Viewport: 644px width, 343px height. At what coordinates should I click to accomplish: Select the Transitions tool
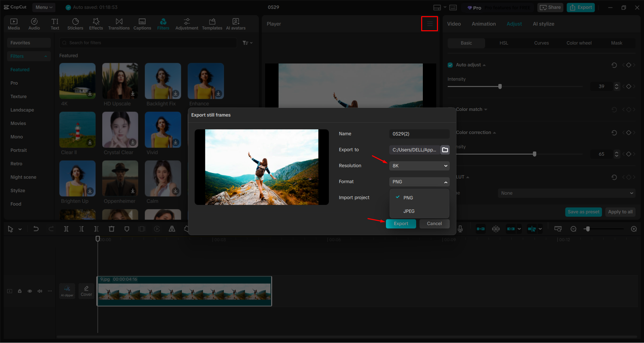tap(118, 24)
